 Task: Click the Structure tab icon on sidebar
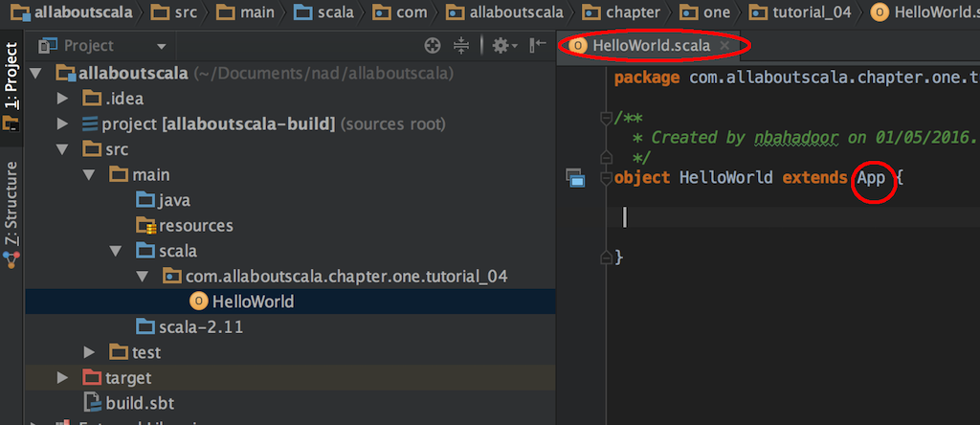(x=11, y=259)
